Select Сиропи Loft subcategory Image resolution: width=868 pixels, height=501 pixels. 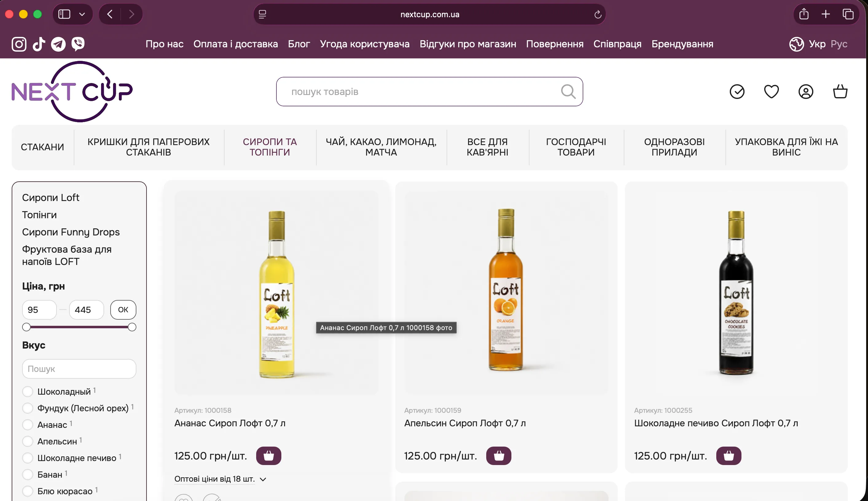tap(51, 198)
